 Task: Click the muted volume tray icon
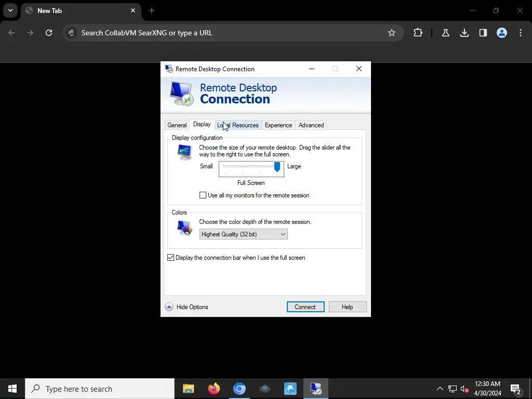(x=465, y=389)
